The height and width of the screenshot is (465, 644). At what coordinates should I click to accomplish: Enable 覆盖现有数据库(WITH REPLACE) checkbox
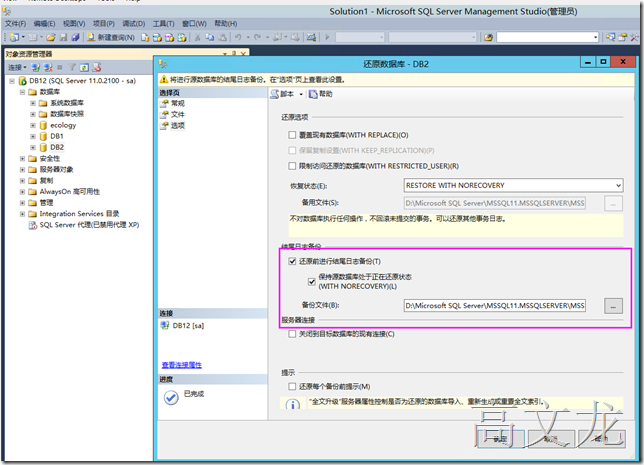(x=292, y=135)
